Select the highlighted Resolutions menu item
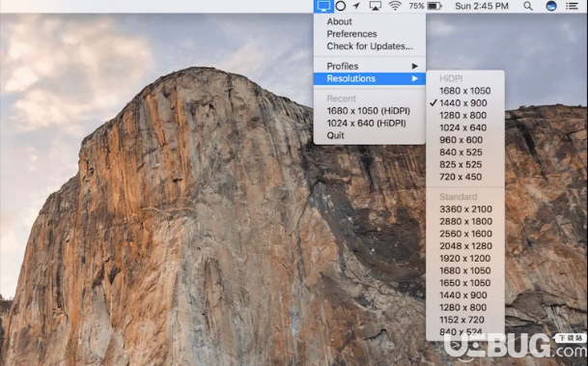Screen dimensions: 588x366 click(x=370, y=79)
